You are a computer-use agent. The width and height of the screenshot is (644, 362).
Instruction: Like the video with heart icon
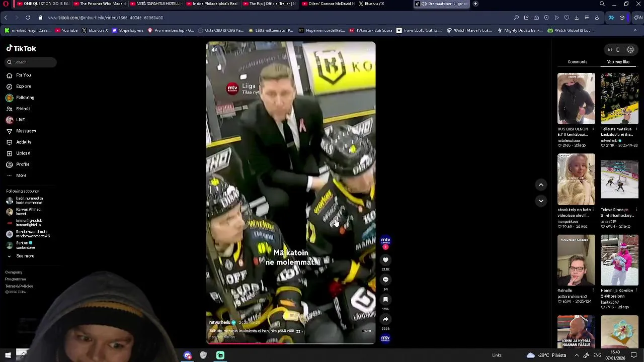pos(385,260)
